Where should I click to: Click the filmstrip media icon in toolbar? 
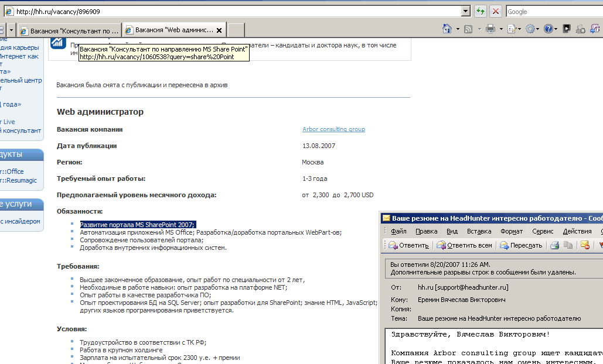click(567, 29)
